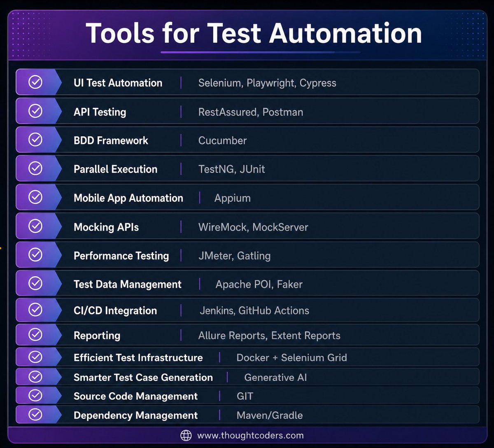
Task: Select the 'Mobile App Automation' label
Action: [x=128, y=198]
